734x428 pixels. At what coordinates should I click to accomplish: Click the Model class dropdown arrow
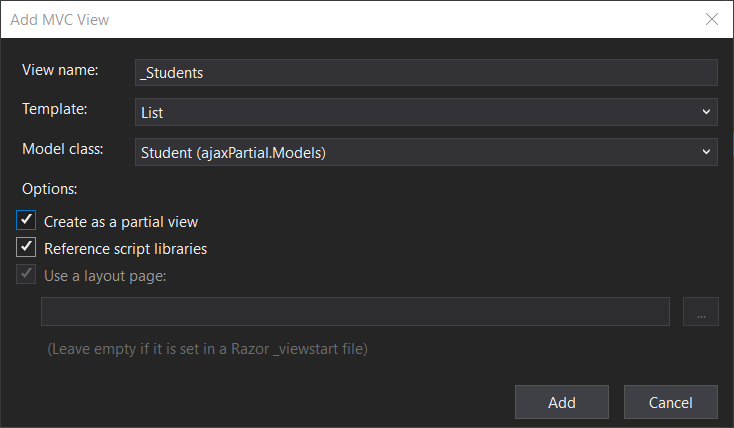(x=706, y=152)
